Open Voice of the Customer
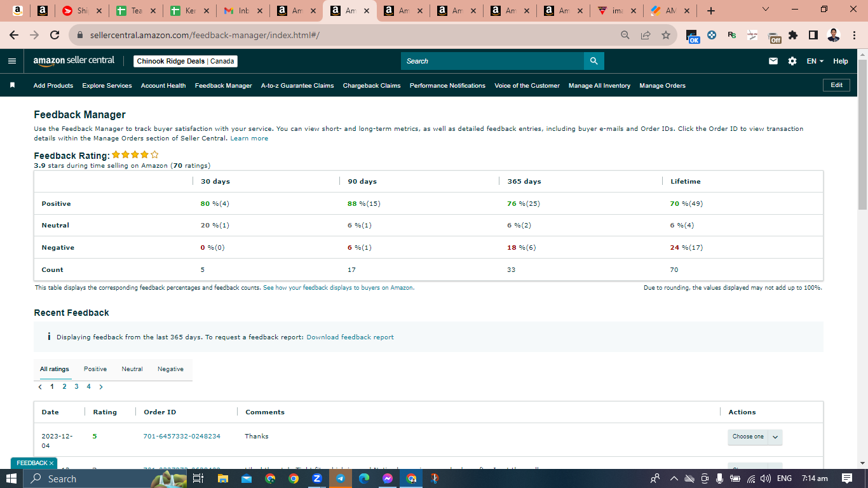The image size is (868, 488). (527, 85)
